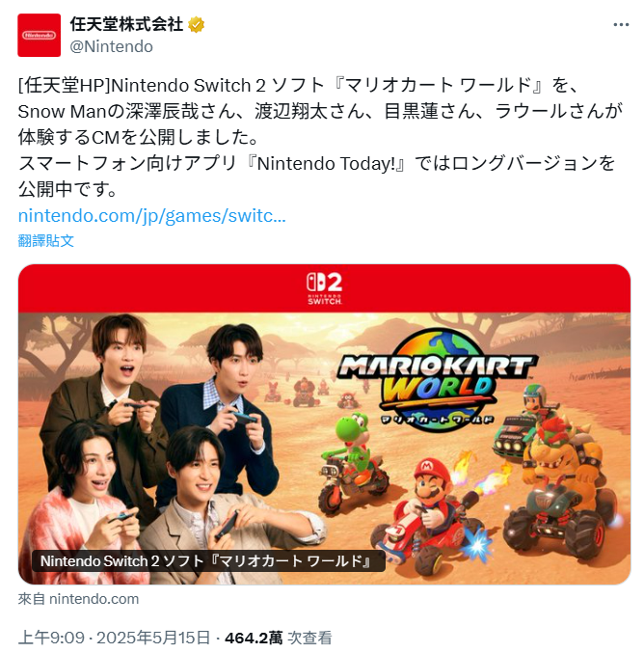The image size is (644, 653).
Task: Open the 任天堂株式会社 profile name
Action: (x=126, y=24)
